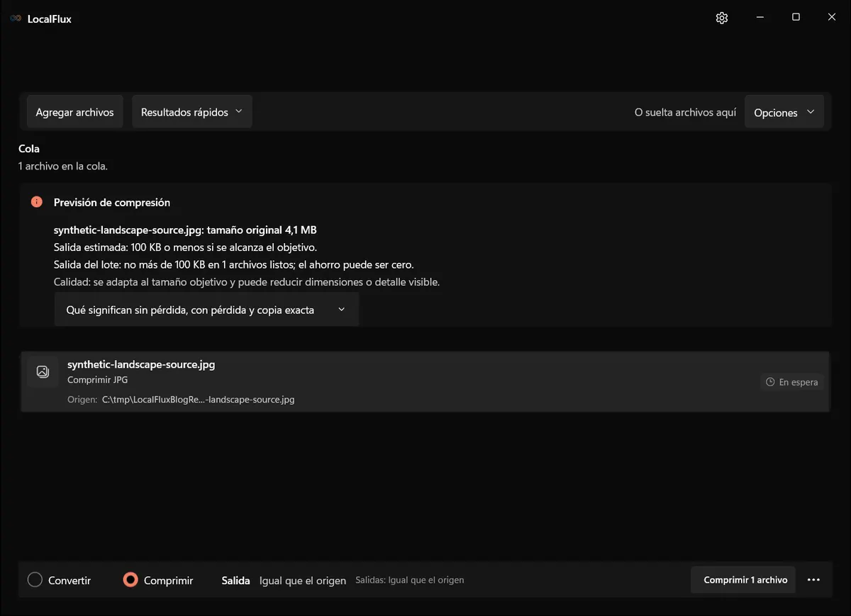Click the text 'tamaño original 4,1 MB'
Screen dimensions: 851x616
pos(262,230)
